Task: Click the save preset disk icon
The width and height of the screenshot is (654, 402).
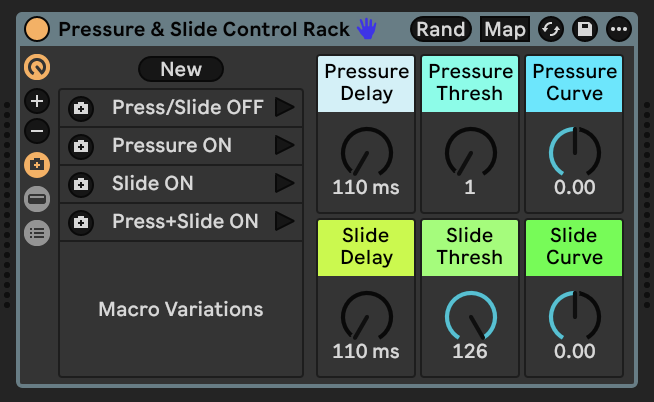Action: coord(584,29)
